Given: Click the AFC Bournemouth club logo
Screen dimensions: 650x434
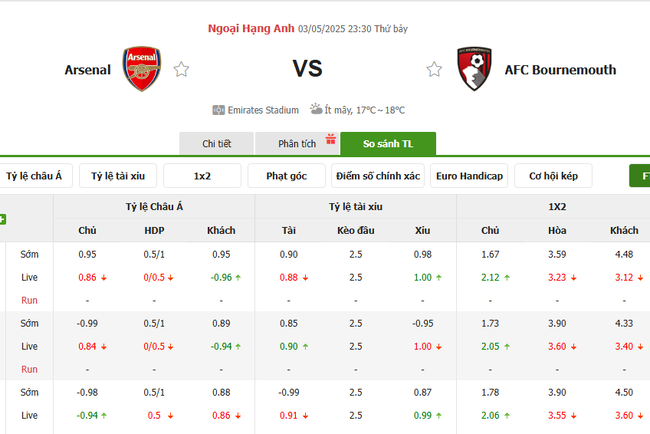Looking at the screenshot, I should tap(474, 69).
